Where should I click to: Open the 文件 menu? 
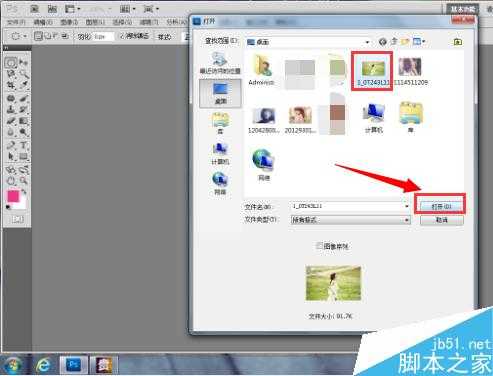(16, 22)
